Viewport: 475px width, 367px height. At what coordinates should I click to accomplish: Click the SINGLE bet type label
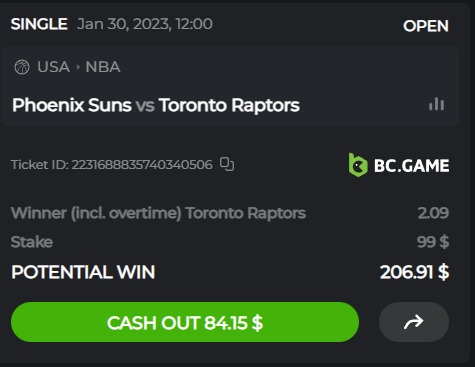(x=39, y=24)
